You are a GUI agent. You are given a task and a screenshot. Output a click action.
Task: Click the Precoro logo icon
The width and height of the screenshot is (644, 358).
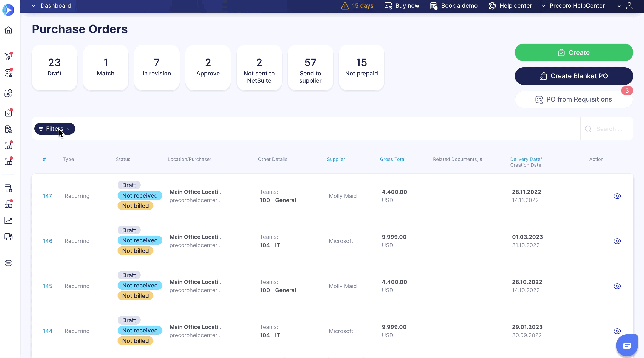[x=9, y=10]
